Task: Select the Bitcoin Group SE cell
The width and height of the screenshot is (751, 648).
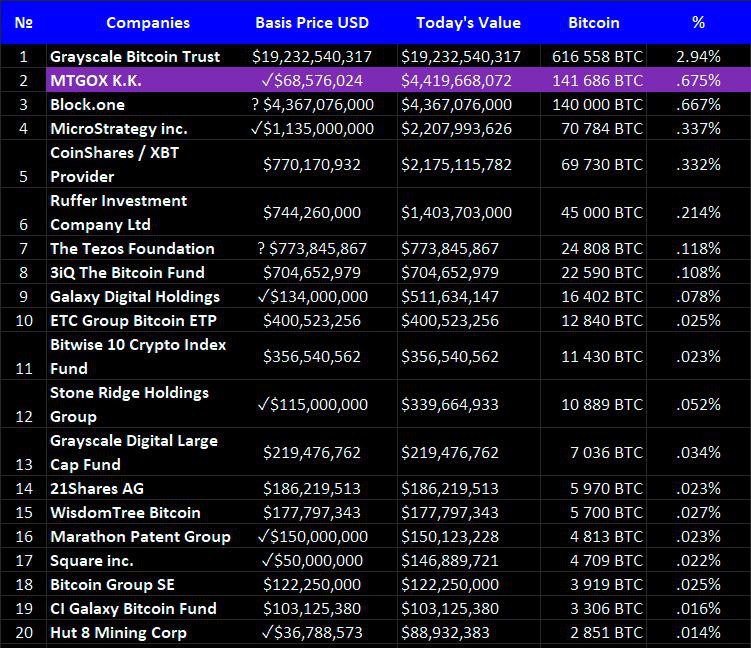Action: pyautogui.click(x=112, y=584)
